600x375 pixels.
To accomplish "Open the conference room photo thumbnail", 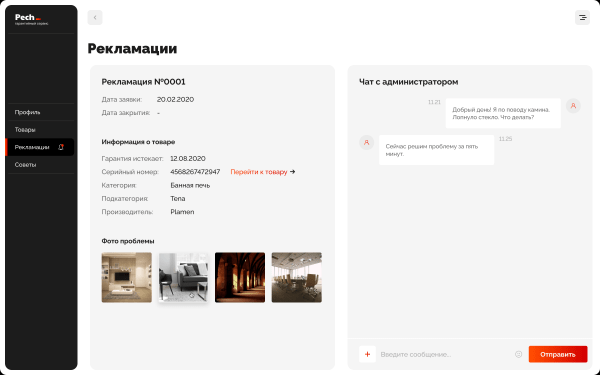I will pos(297,277).
